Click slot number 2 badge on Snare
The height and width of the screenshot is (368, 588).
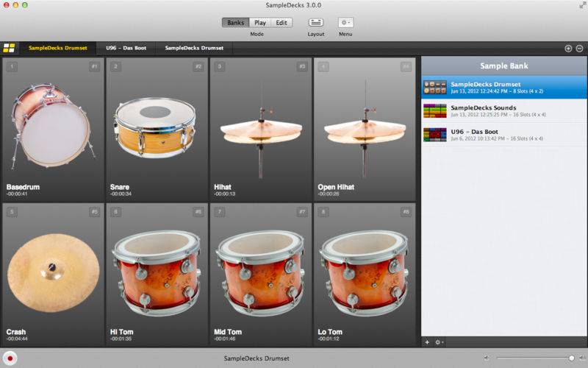pos(115,67)
